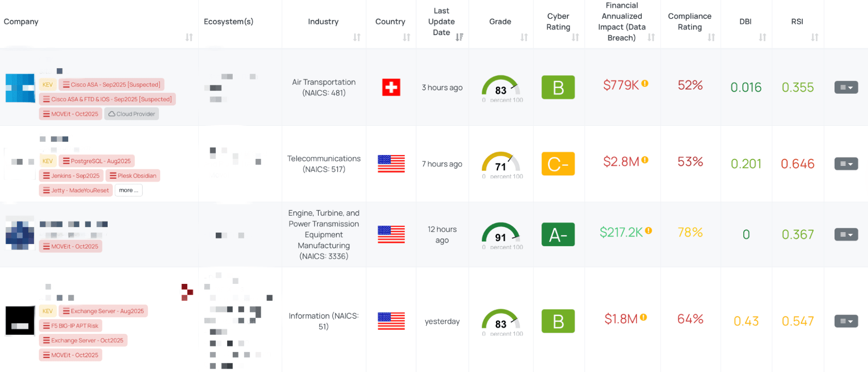The height and width of the screenshot is (372, 868).
Task: Toggle sorting on the Compliance Rating column
Action: point(711,38)
